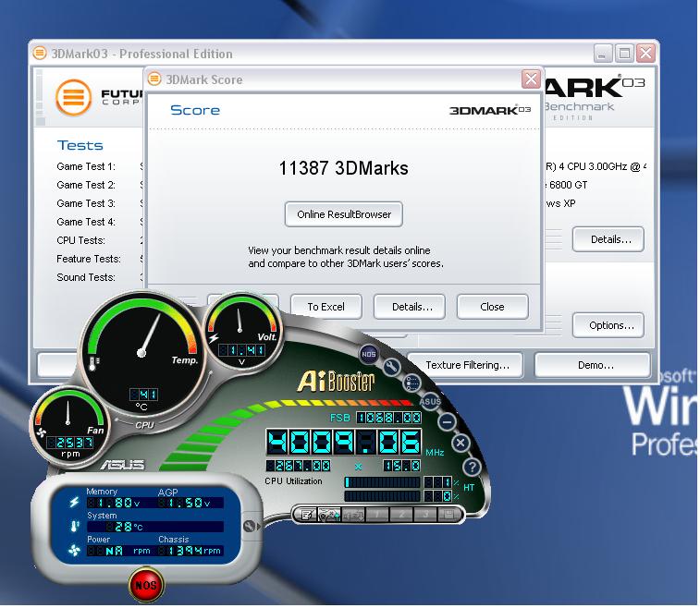
Task: Open Texture Filtering... settings
Action: [x=467, y=365]
